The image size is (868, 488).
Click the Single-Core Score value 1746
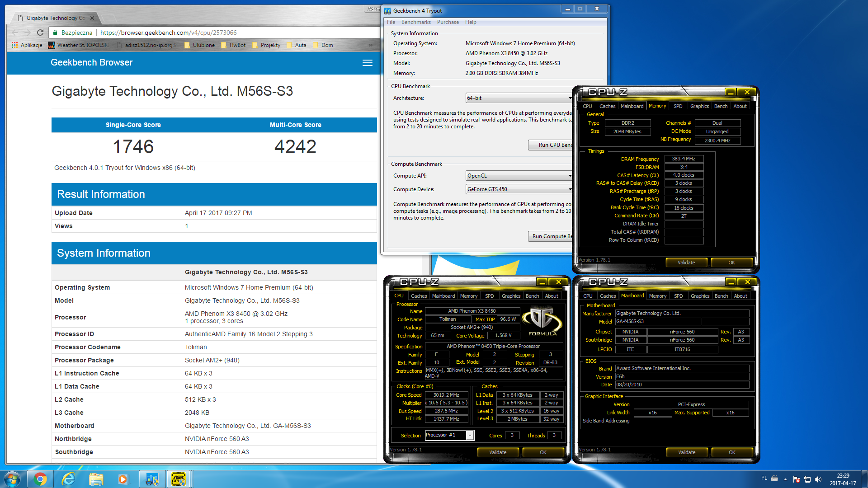click(x=133, y=147)
